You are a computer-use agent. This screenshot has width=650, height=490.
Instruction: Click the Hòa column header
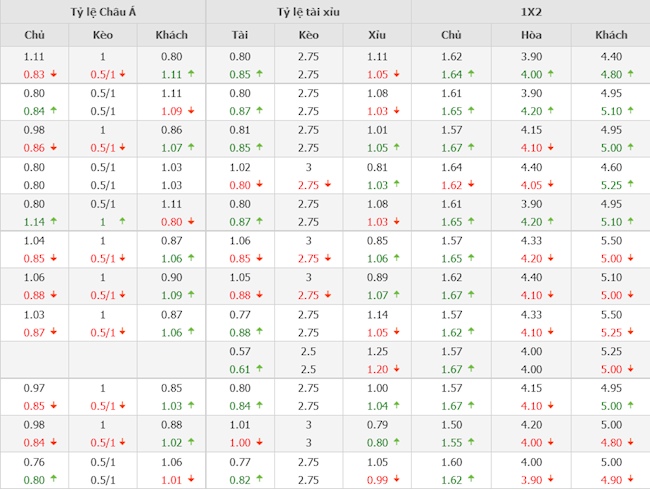[x=530, y=35]
